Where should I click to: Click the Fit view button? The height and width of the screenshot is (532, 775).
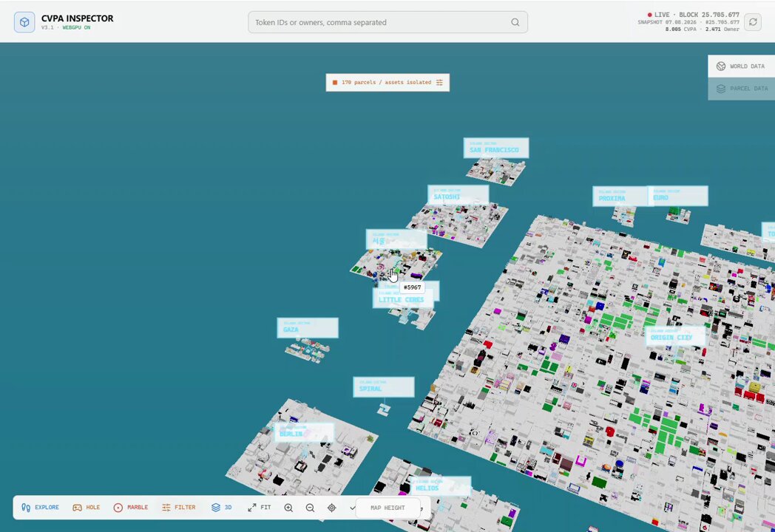[260, 508]
